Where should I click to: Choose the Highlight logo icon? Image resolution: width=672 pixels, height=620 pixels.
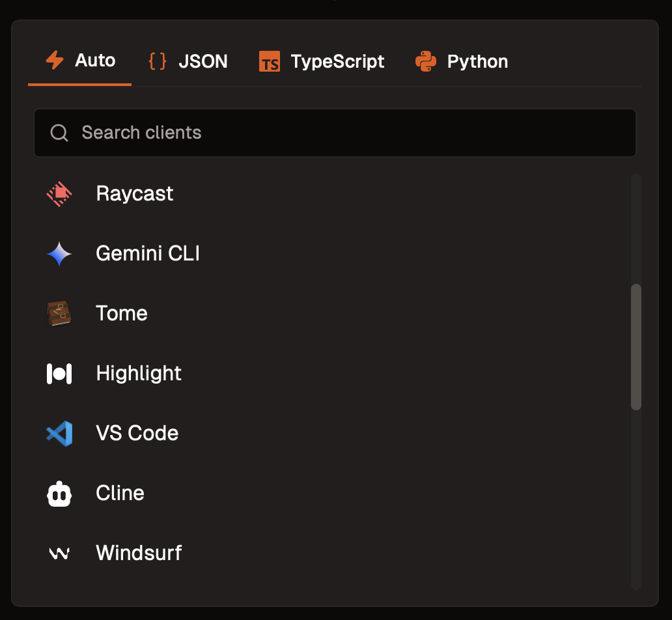(59, 373)
